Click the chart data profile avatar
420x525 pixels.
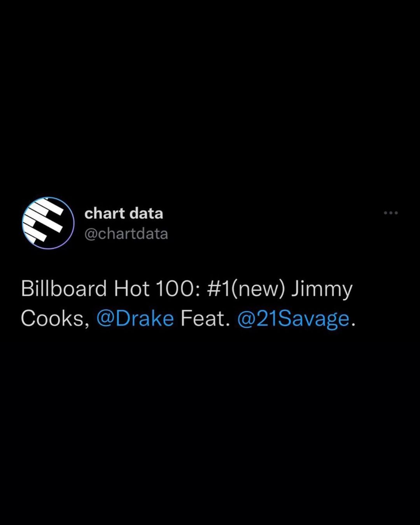click(48, 223)
